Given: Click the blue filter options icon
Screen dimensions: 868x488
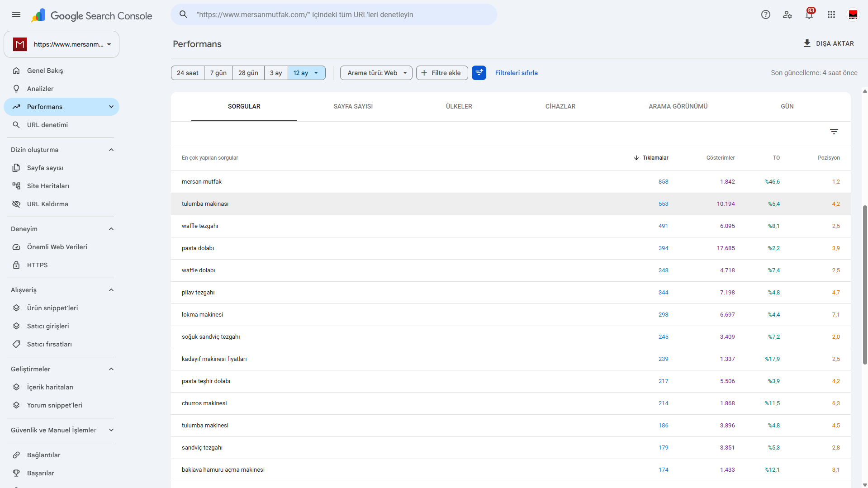Looking at the screenshot, I should (x=479, y=73).
